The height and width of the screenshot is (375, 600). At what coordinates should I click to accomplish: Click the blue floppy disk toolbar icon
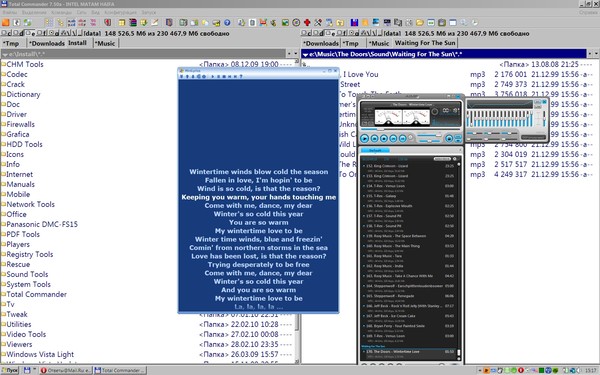coord(354,23)
